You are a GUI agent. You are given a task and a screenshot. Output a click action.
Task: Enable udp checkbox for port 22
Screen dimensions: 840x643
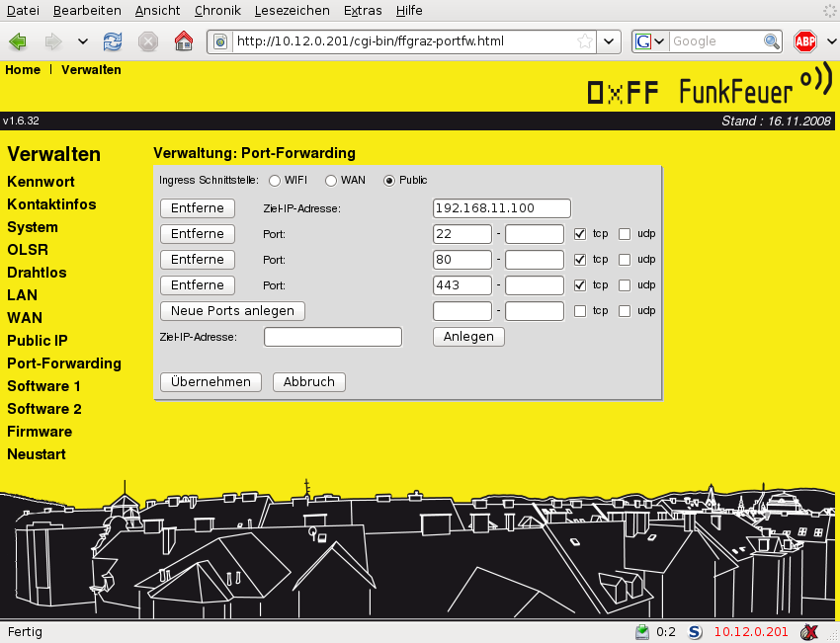(x=625, y=234)
